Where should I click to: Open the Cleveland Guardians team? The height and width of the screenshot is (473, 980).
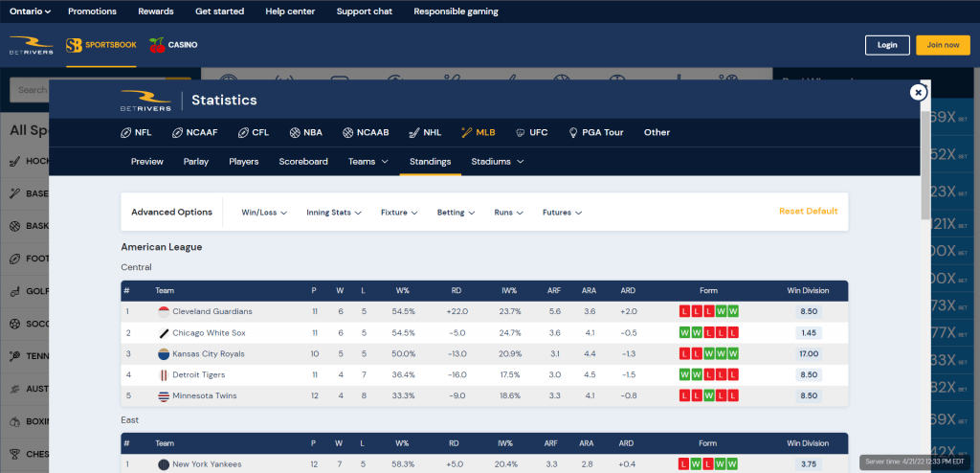[x=212, y=311]
